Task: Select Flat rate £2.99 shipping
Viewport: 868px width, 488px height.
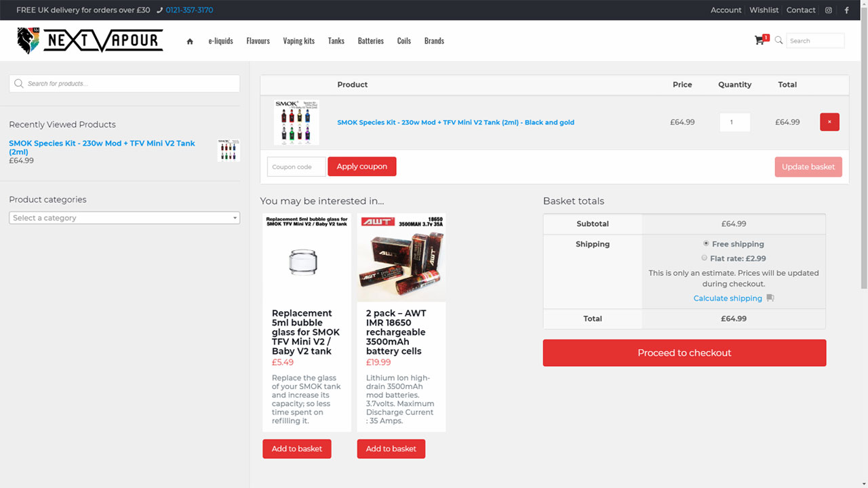Action: click(x=704, y=258)
